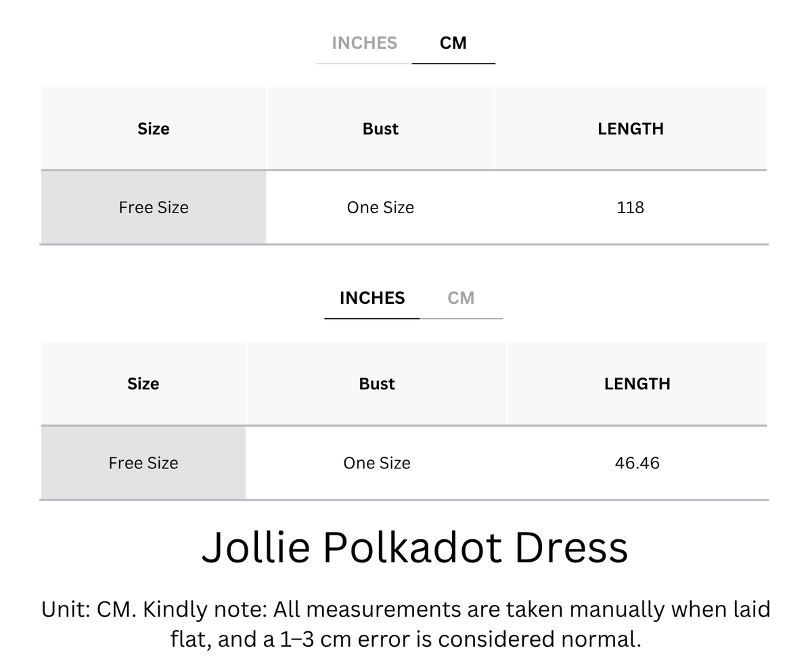The image size is (812, 672).
Task: Click Bust header in top table
Action: [380, 129]
